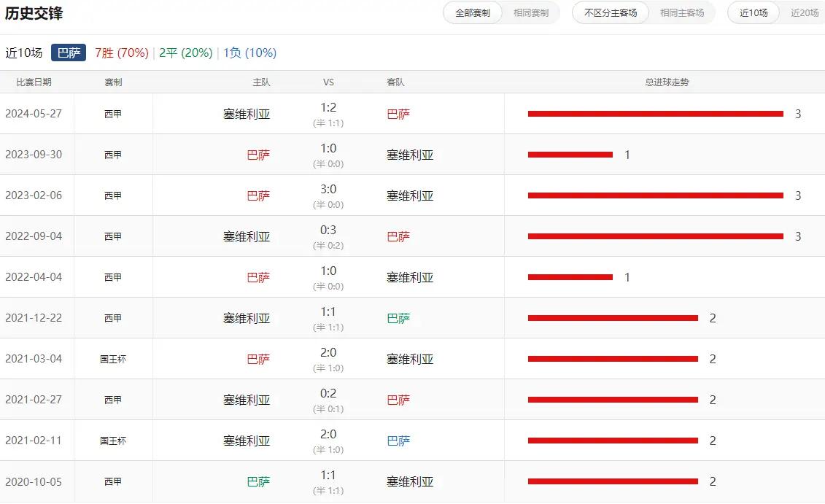Open the 0:3 score on 2022-09-04
Image resolution: width=825 pixels, height=504 pixels.
click(328, 230)
